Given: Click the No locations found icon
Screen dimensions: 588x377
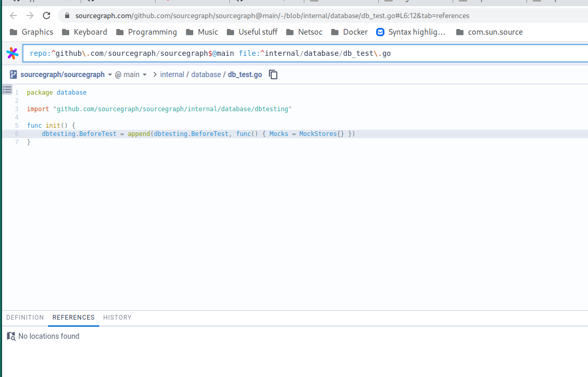Looking at the screenshot, I should 11,336.
